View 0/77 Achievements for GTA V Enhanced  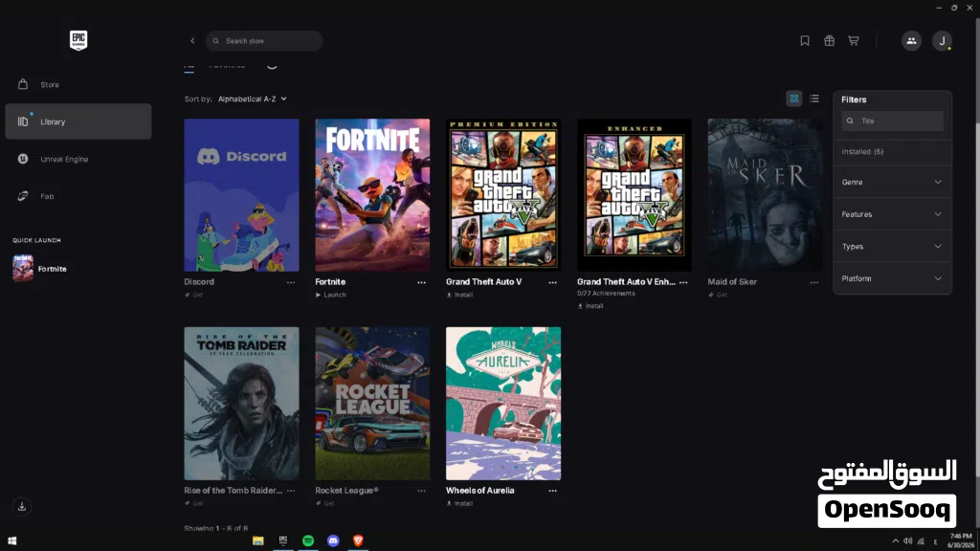click(x=606, y=293)
